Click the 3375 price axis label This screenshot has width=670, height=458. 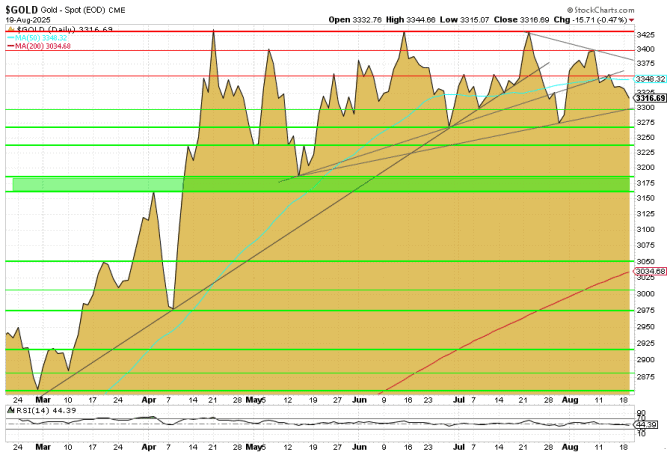point(645,63)
